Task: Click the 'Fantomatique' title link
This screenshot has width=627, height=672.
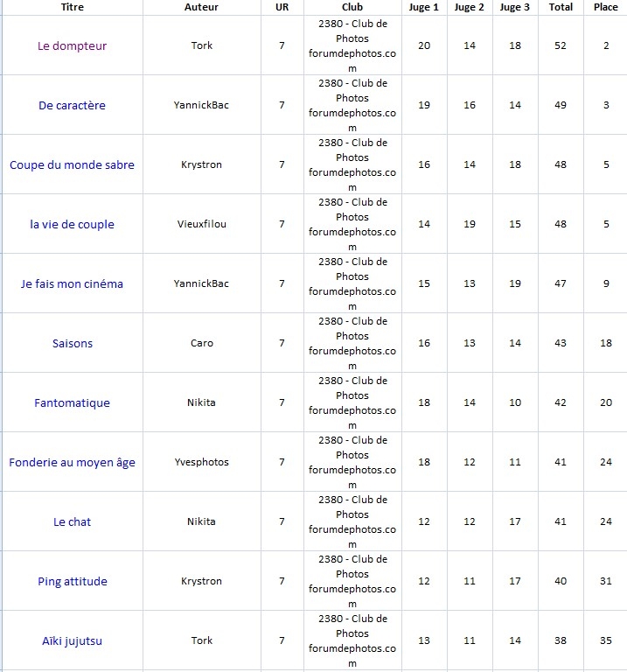Action: coord(72,402)
